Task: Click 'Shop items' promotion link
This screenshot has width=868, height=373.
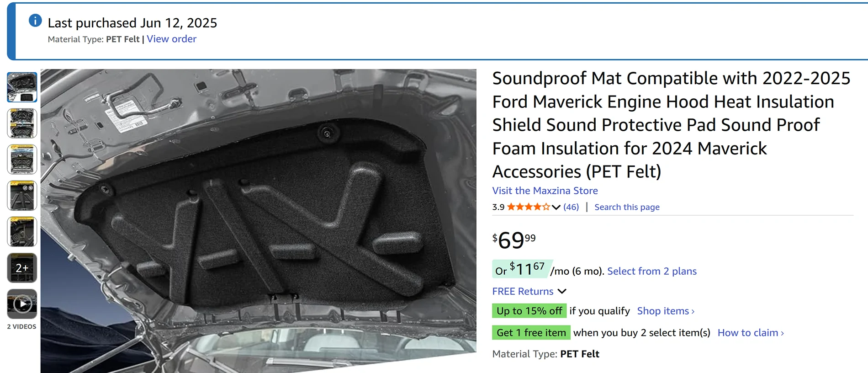Action: 666,311
